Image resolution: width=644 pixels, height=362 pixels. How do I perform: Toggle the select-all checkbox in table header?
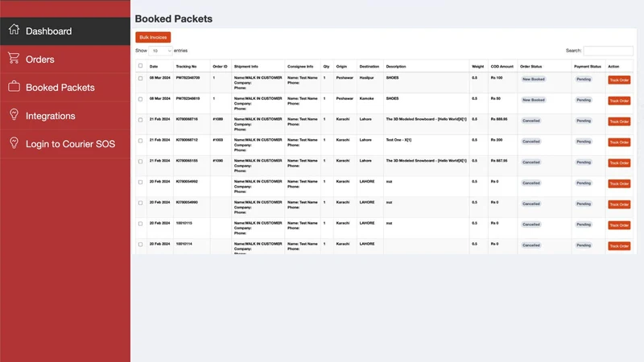coord(140,66)
